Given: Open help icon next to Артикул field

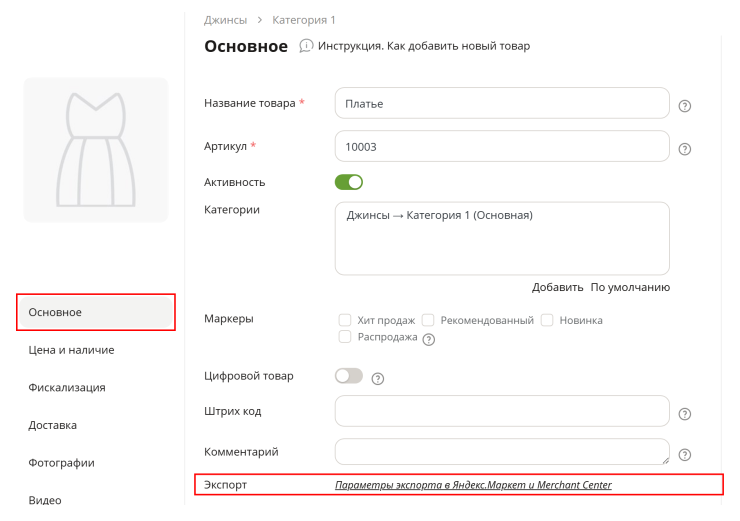Looking at the screenshot, I should [684, 149].
